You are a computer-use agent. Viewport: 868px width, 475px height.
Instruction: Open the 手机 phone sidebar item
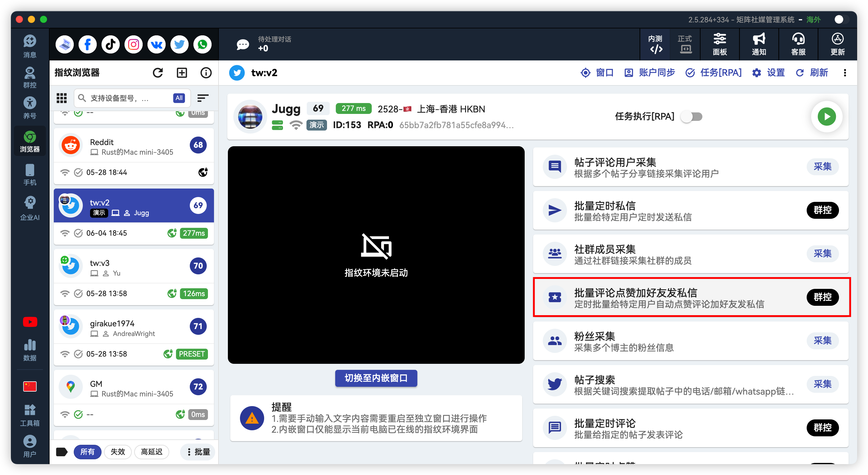pos(30,175)
